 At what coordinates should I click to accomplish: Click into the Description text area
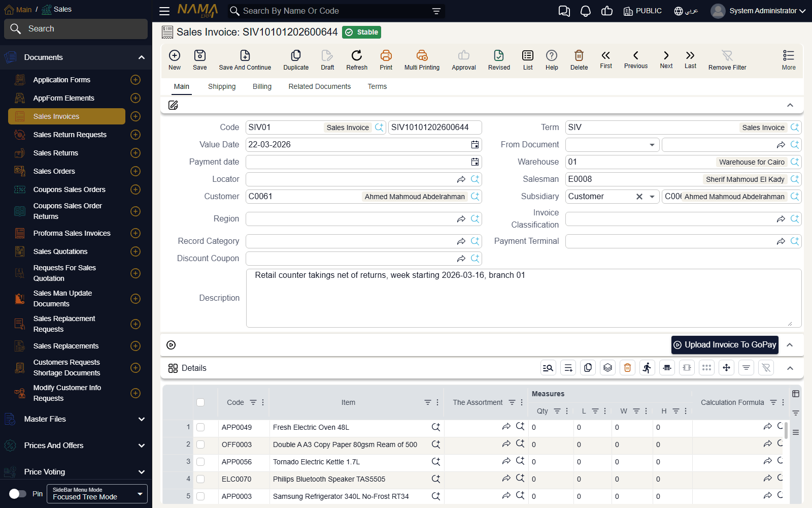click(524, 298)
